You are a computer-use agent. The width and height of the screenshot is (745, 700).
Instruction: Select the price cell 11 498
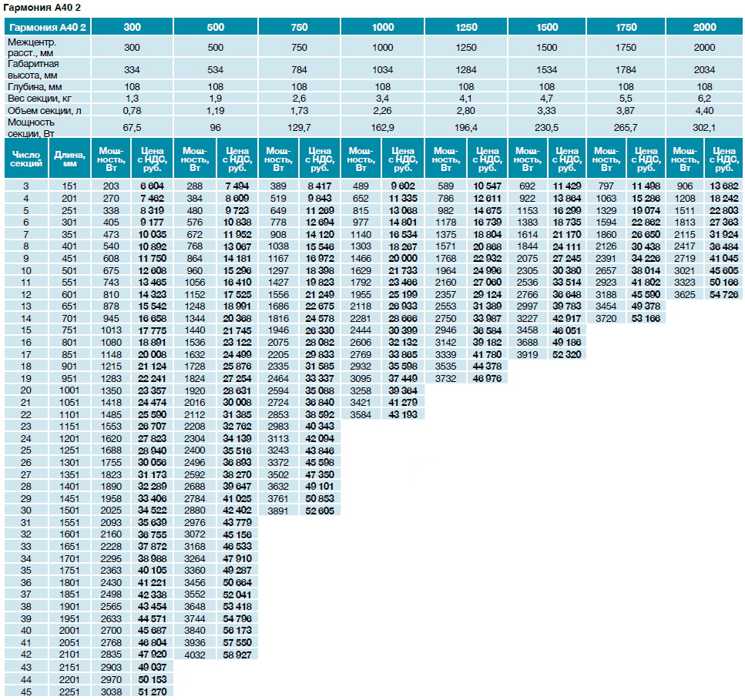click(x=646, y=186)
